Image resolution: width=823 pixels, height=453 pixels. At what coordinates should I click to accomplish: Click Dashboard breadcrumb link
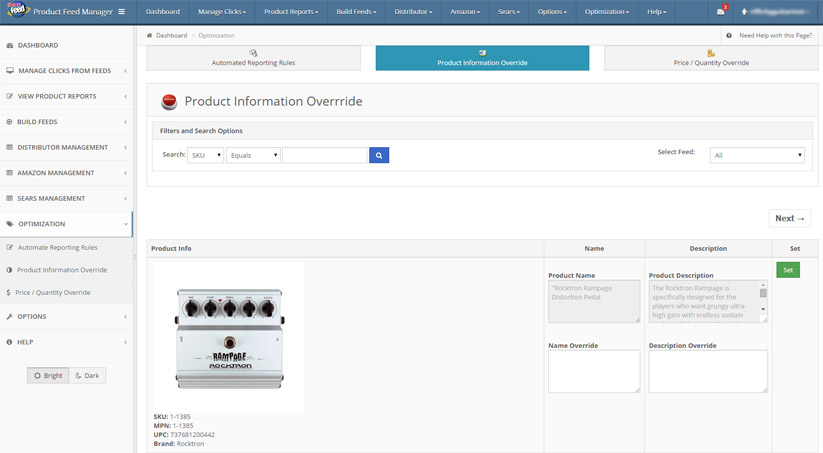coord(172,36)
